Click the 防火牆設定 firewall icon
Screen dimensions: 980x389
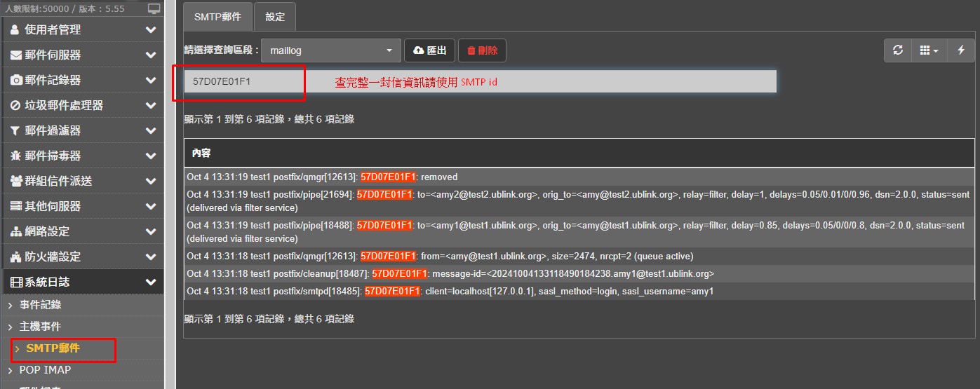pyautogui.click(x=15, y=257)
